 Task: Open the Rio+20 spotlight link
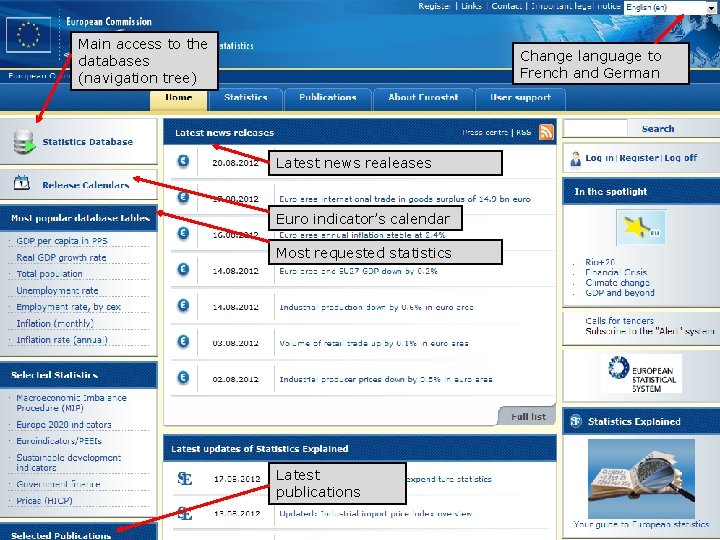tap(600, 262)
